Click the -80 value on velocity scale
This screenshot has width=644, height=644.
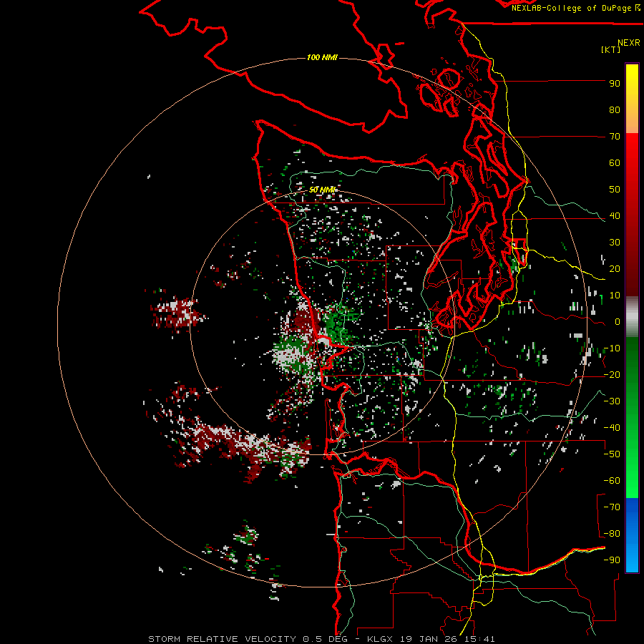pyautogui.click(x=612, y=534)
